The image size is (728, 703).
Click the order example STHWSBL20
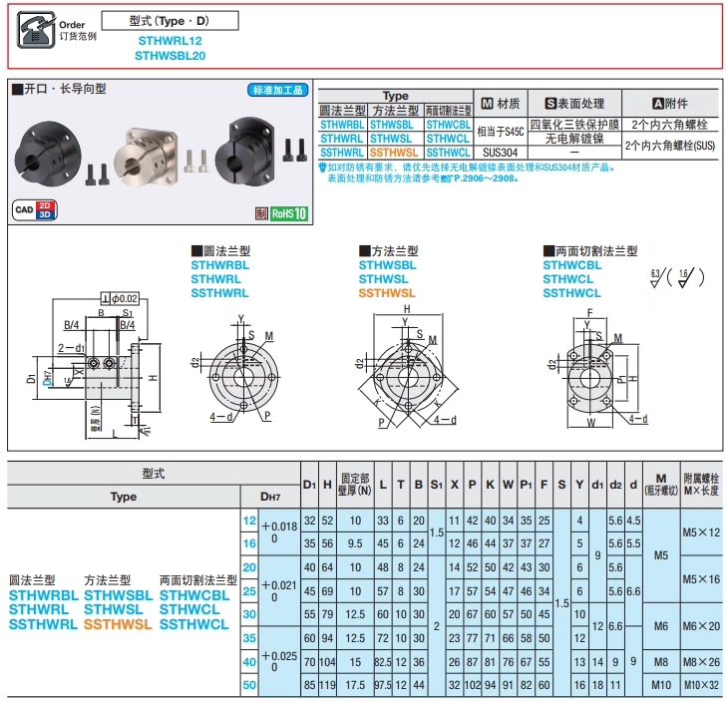(x=170, y=56)
